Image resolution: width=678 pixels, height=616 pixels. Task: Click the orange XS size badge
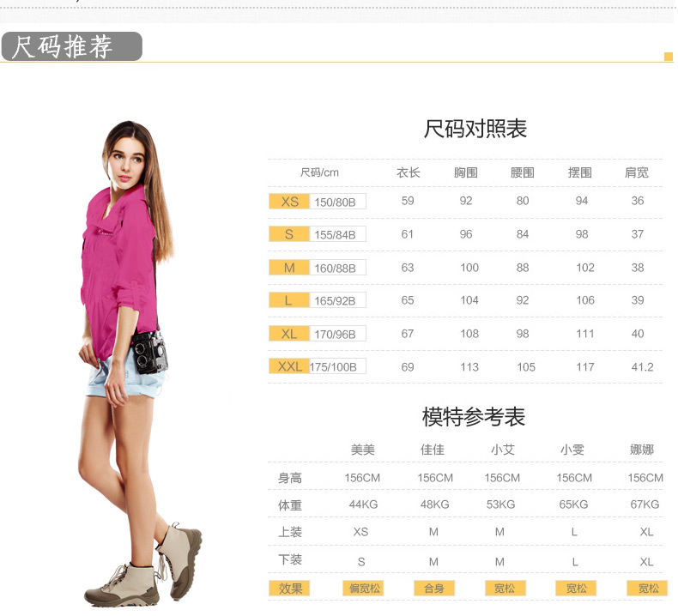(x=289, y=202)
